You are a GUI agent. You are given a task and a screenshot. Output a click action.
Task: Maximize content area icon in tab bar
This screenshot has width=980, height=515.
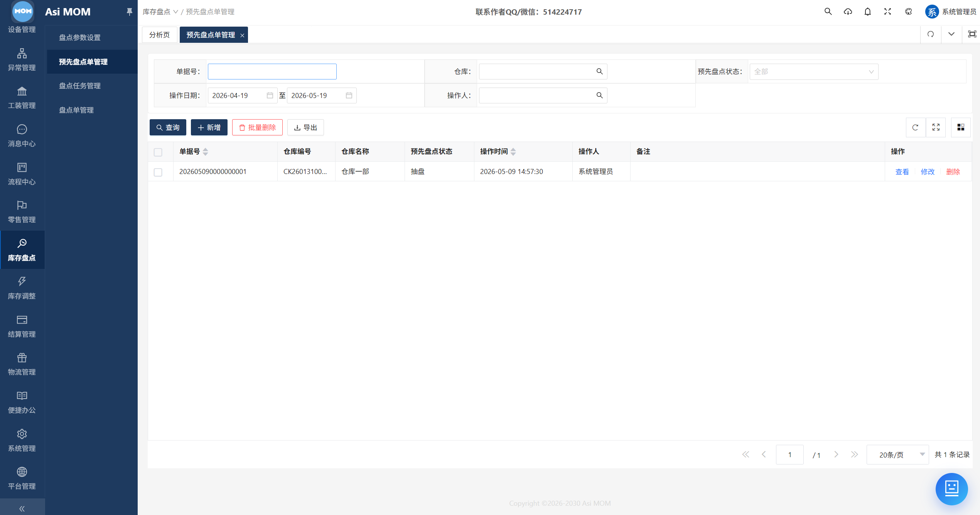(x=972, y=34)
